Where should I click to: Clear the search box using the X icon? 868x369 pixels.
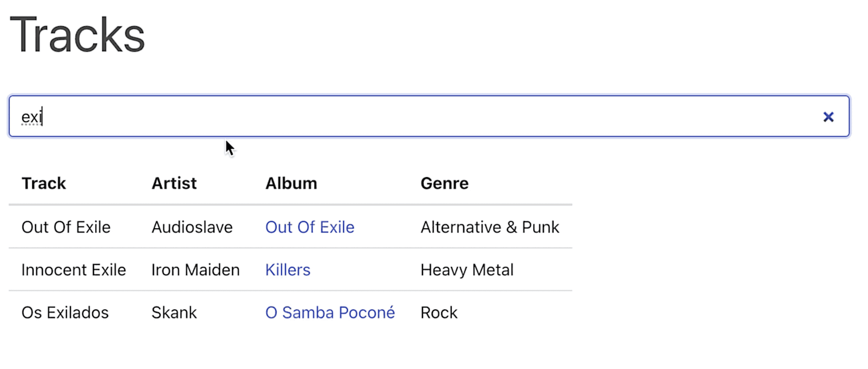828,117
